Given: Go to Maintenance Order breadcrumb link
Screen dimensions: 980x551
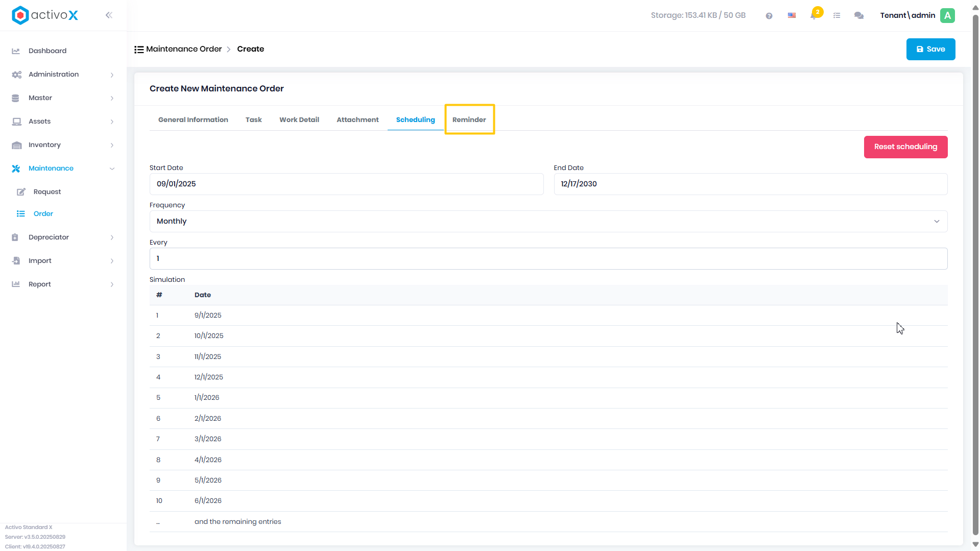Looking at the screenshot, I should (x=184, y=49).
